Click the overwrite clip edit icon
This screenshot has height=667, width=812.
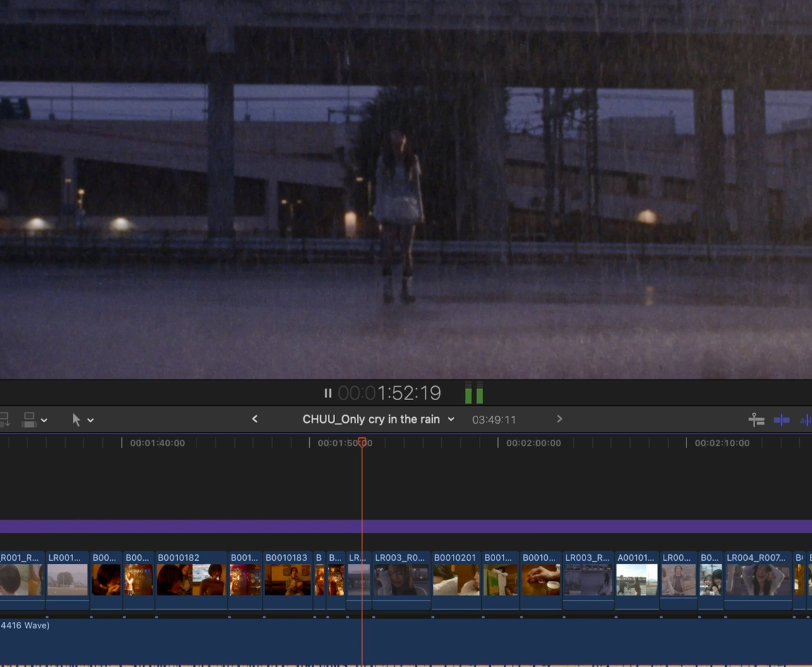pyautogui.click(x=29, y=420)
